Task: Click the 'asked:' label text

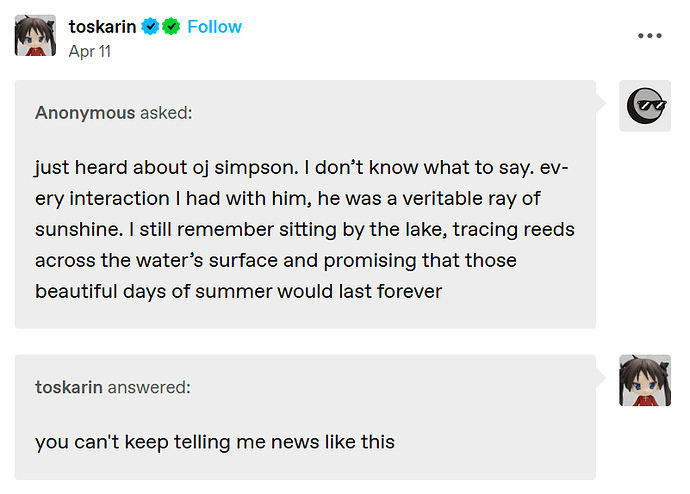Action: pyautogui.click(x=166, y=113)
